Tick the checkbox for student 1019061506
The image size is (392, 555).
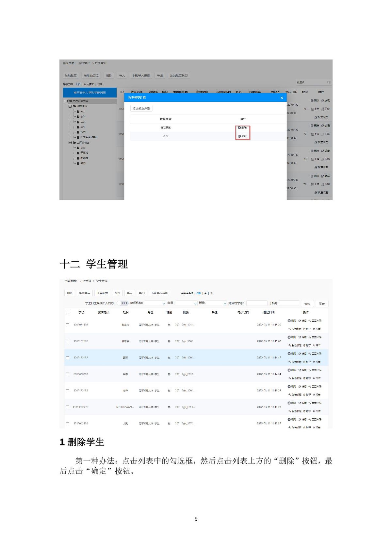pyautogui.click(x=68, y=325)
